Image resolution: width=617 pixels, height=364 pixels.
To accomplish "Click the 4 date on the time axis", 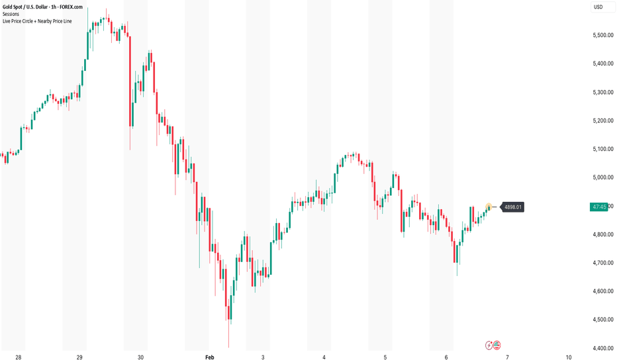I will [324, 357].
